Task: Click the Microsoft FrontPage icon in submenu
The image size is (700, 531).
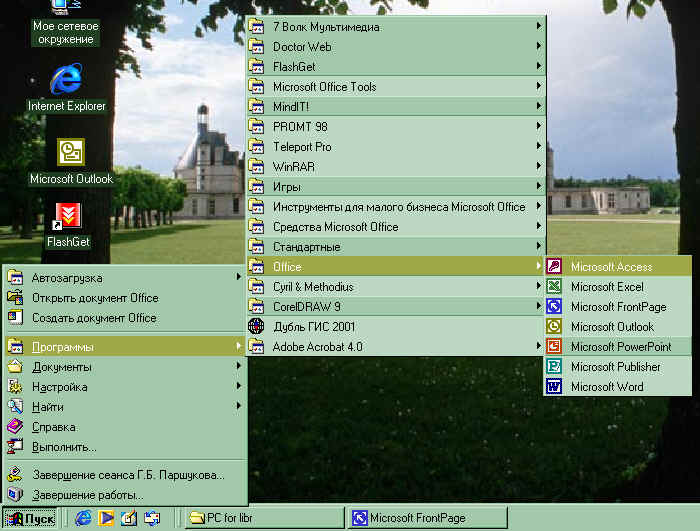Action: [554, 306]
